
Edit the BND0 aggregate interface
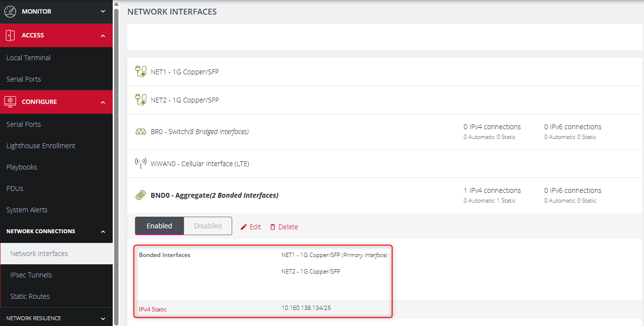pos(251,227)
